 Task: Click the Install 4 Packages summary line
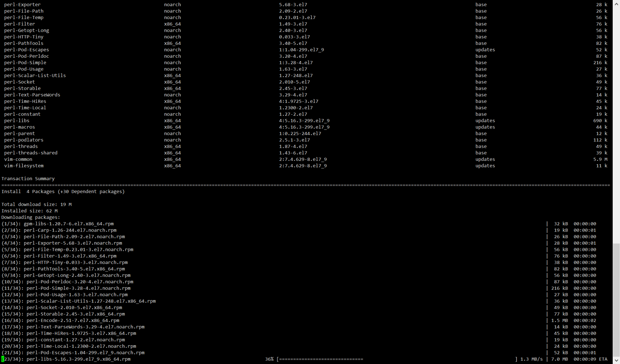[63, 191]
